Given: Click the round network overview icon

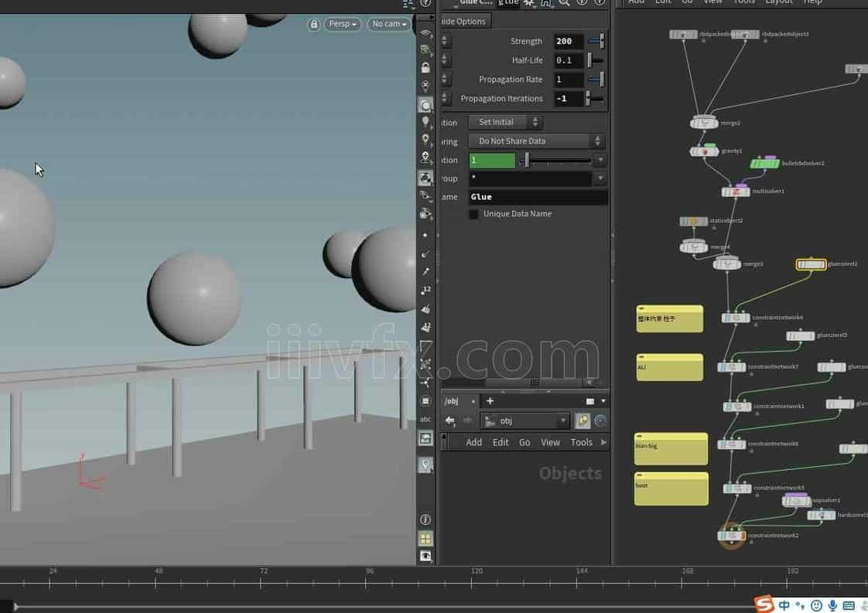Looking at the screenshot, I should (600, 421).
